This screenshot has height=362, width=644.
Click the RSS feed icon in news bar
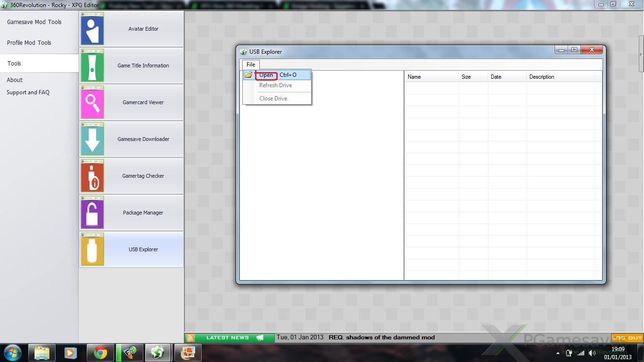point(190,337)
